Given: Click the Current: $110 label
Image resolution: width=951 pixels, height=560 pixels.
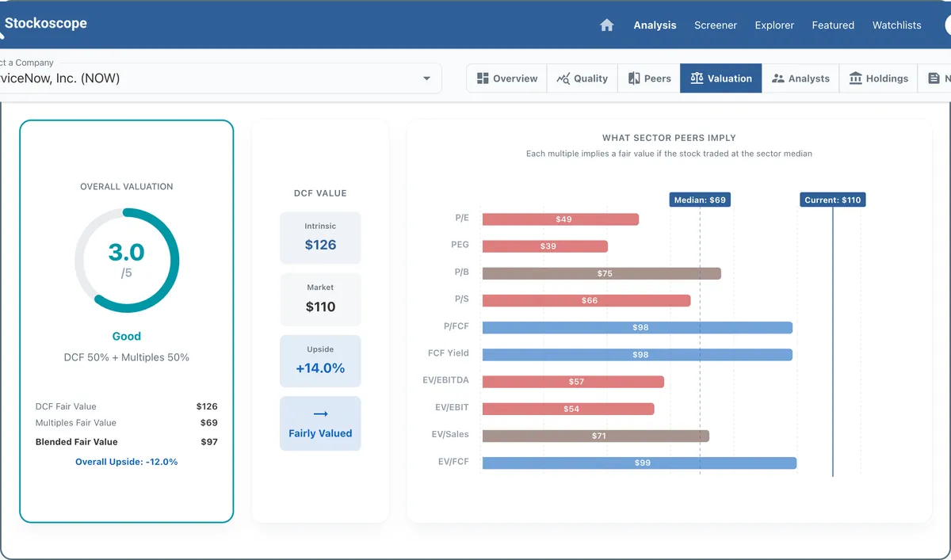Looking at the screenshot, I should point(833,200).
